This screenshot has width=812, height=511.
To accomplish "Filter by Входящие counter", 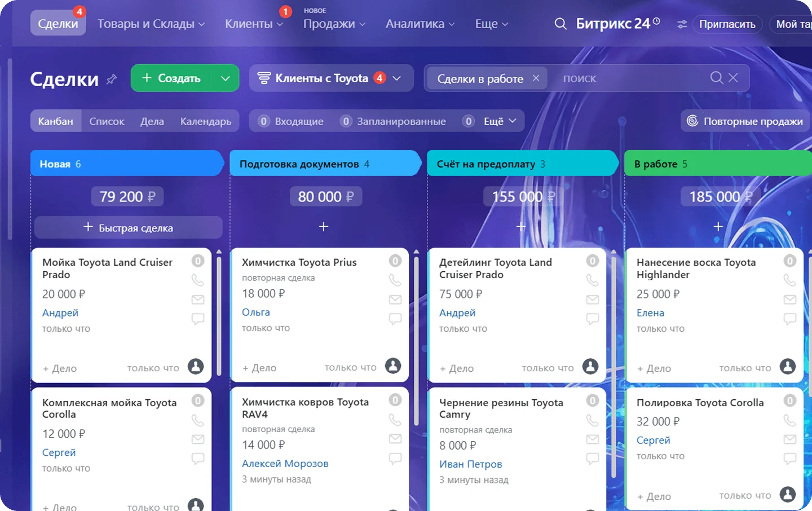I will coord(291,121).
